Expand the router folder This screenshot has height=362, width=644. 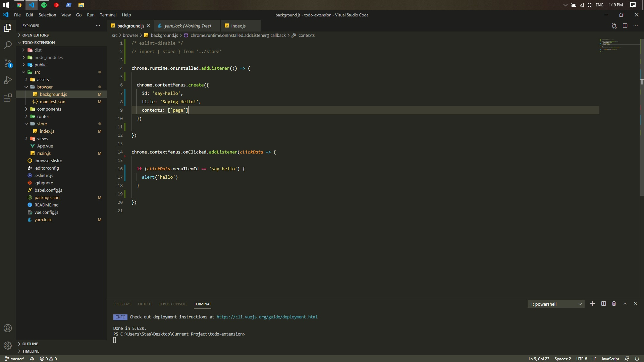[61, 116]
